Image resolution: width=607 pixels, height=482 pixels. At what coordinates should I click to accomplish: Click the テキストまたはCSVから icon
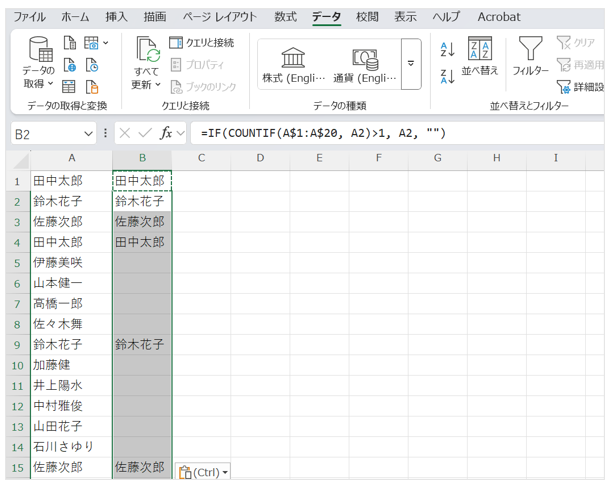(70, 43)
